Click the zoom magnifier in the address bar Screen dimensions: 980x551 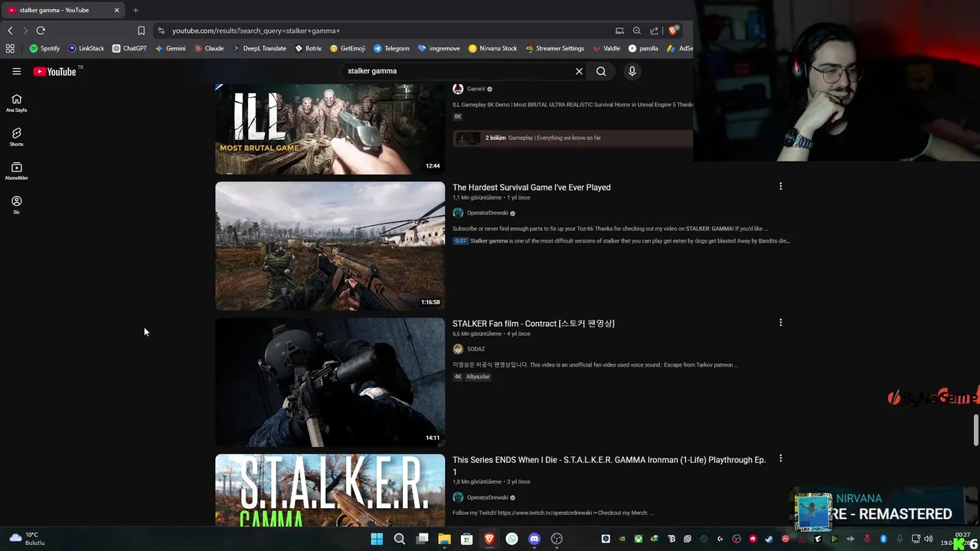click(x=636, y=31)
